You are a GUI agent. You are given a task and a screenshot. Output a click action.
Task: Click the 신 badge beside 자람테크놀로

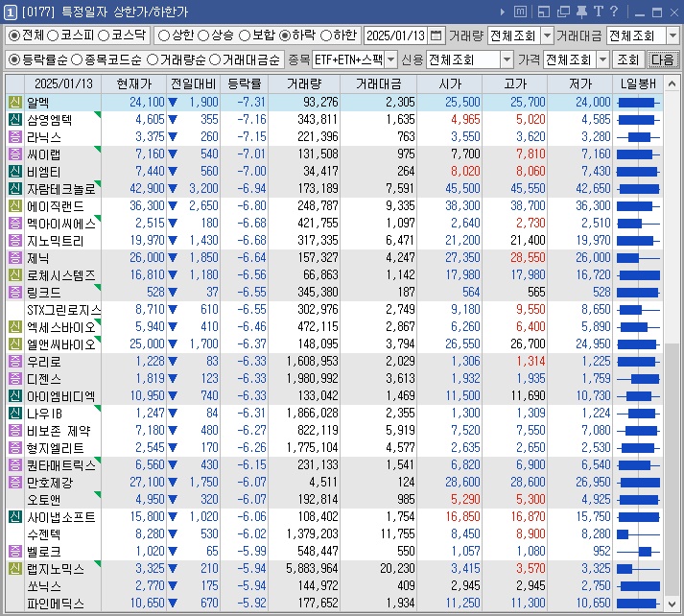point(15,189)
